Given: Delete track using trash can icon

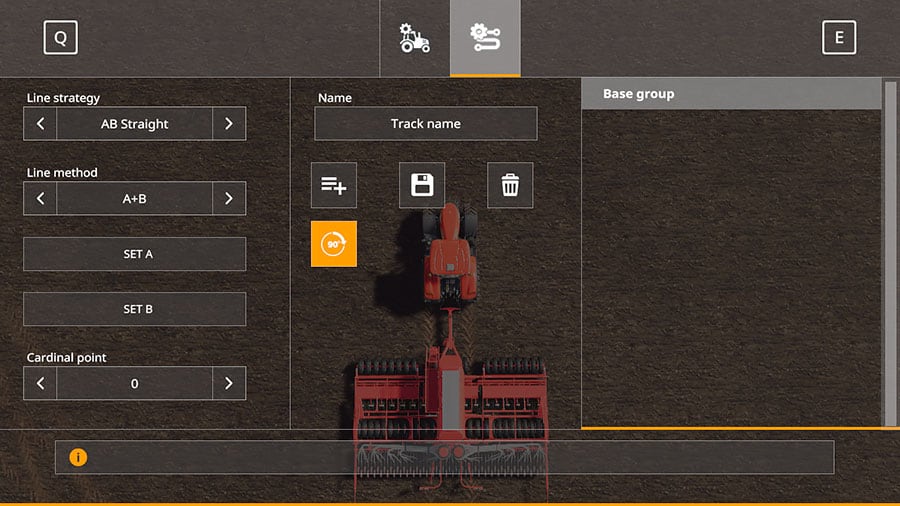Looking at the screenshot, I should coord(510,185).
